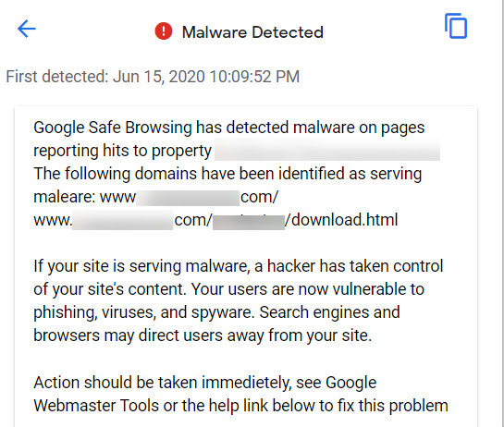Click the blurred property ID field
This screenshot has height=427, width=504.
[x=327, y=150]
